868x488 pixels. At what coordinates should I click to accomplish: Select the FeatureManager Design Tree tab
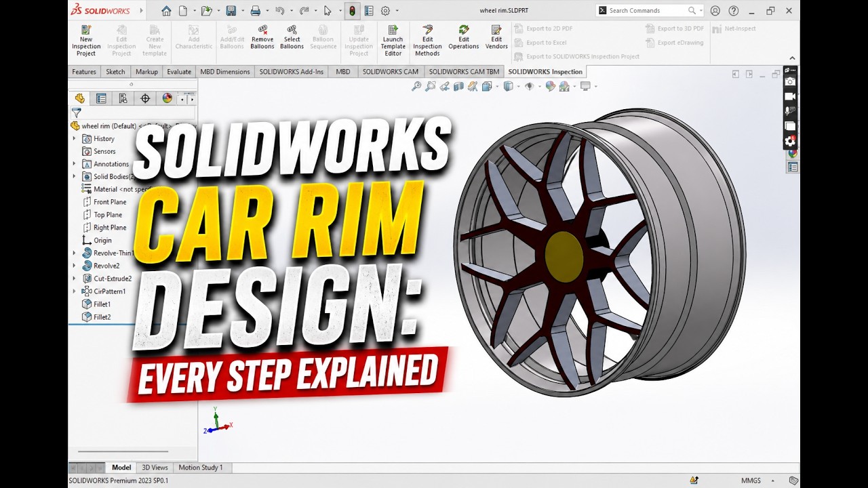(x=79, y=98)
